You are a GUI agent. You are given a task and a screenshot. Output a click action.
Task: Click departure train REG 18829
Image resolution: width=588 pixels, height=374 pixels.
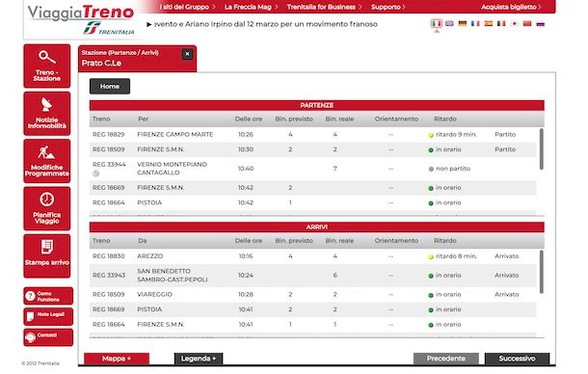tap(108, 134)
